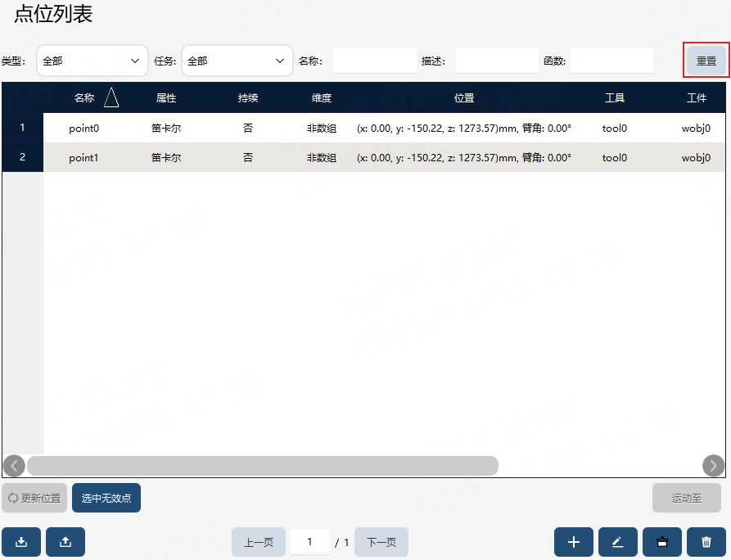Click the delete trash icon button

706,542
